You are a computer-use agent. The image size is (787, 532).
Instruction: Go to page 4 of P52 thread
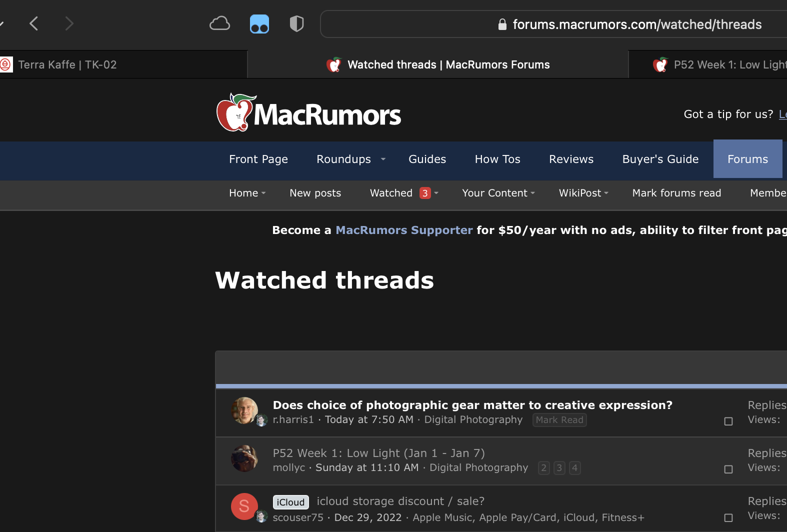click(x=575, y=468)
